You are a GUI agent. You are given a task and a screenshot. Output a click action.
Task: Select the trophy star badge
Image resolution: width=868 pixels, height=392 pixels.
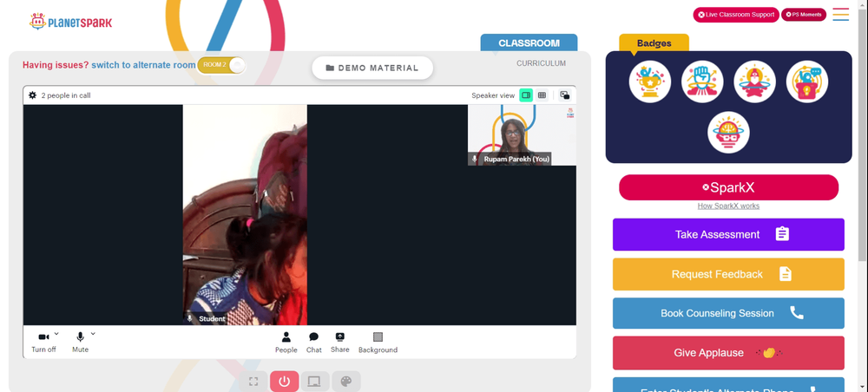click(650, 82)
